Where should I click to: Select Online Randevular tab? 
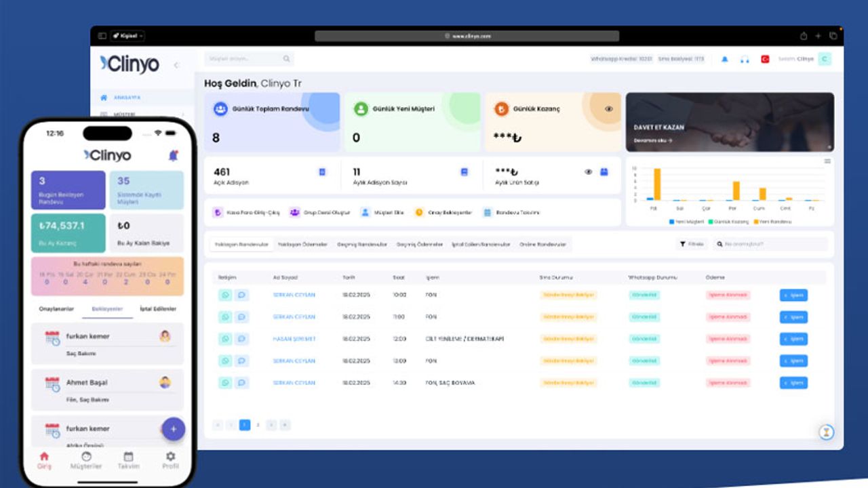click(542, 244)
